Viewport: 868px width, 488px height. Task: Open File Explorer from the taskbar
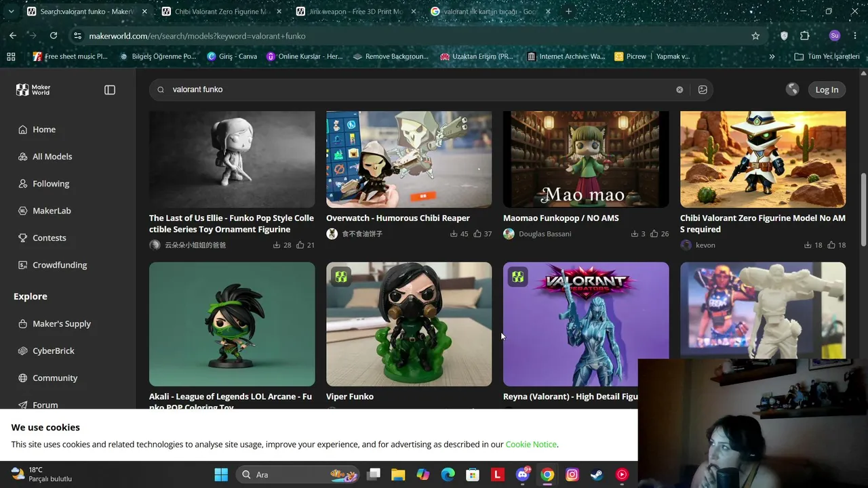[398, 474]
